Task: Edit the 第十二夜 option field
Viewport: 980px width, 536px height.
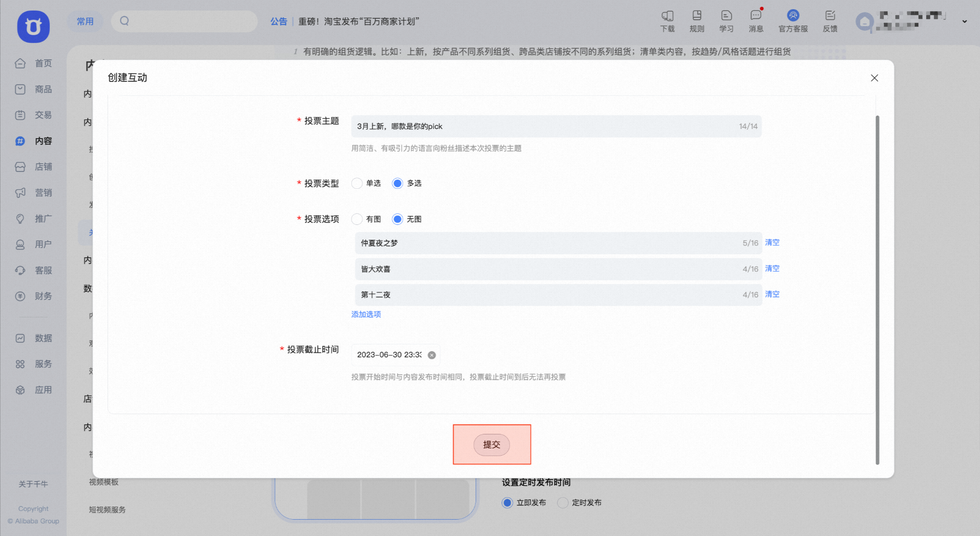Action: coord(558,295)
